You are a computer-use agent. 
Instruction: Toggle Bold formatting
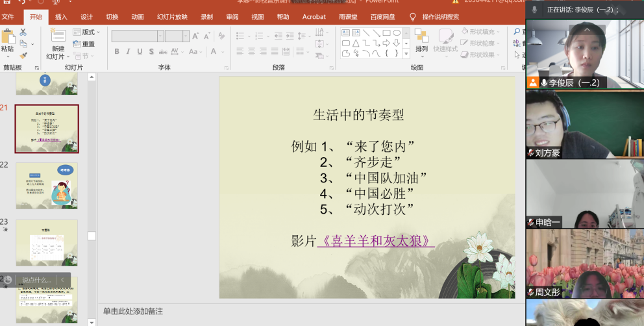[x=117, y=52]
